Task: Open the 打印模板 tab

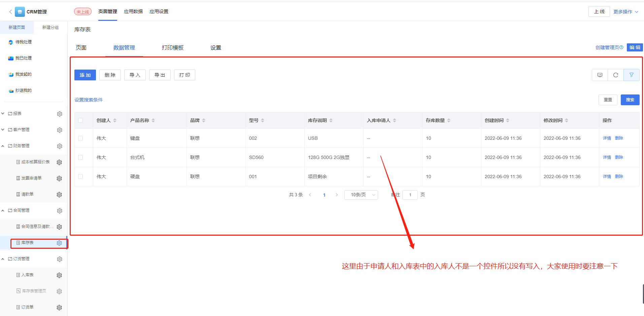Action: click(173, 48)
